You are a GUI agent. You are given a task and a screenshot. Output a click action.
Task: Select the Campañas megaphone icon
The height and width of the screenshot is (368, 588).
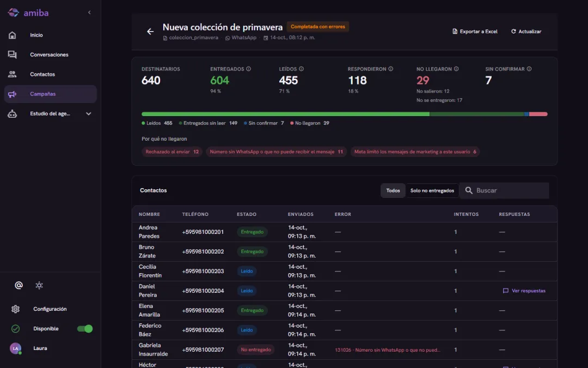point(13,94)
